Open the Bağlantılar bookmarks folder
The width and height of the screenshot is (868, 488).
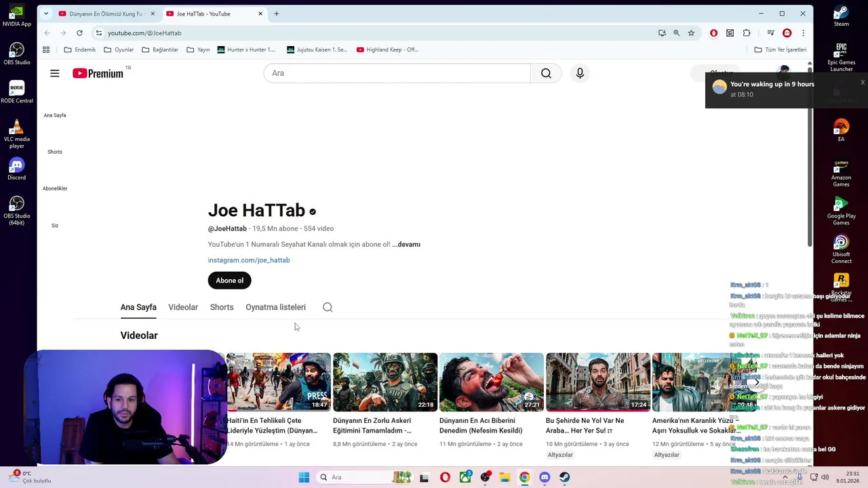point(159,49)
